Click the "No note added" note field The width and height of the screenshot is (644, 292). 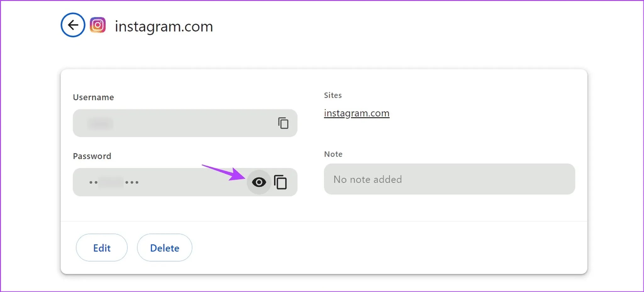point(449,179)
